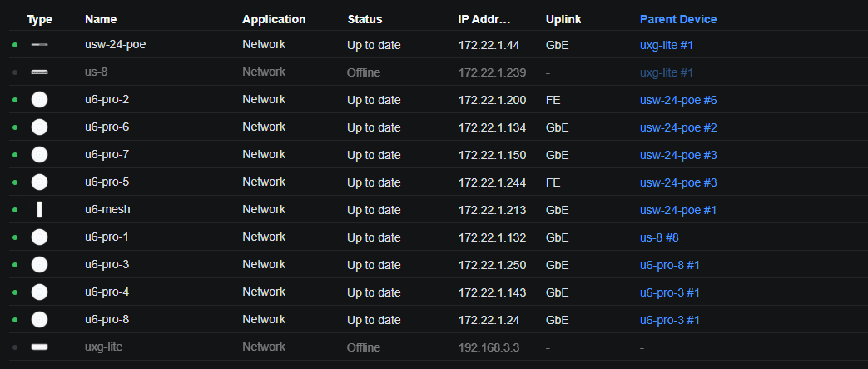Click the u6-pro-1 access point icon
868x369 pixels.
click(39, 237)
